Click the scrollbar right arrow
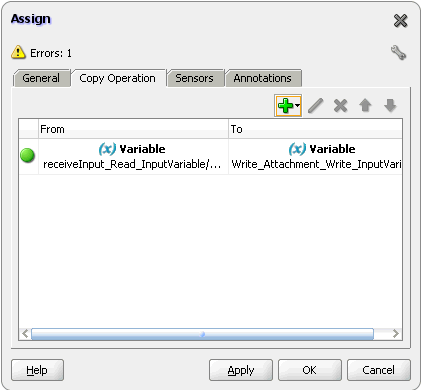Viewport: 421px width, 390px height. pyautogui.click(x=396, y=334)
